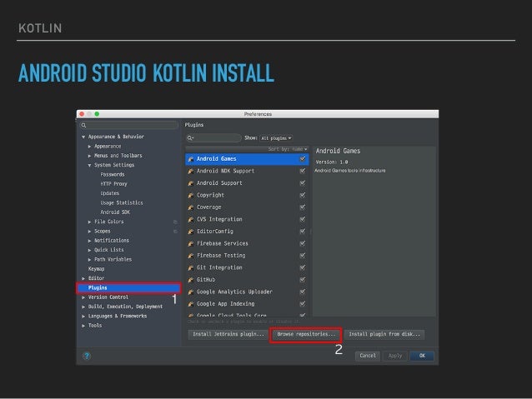This screenshot has height=399, width=532.
Task: Uncheck Android NDK Support plugin
Action: [x=303, y=171]
